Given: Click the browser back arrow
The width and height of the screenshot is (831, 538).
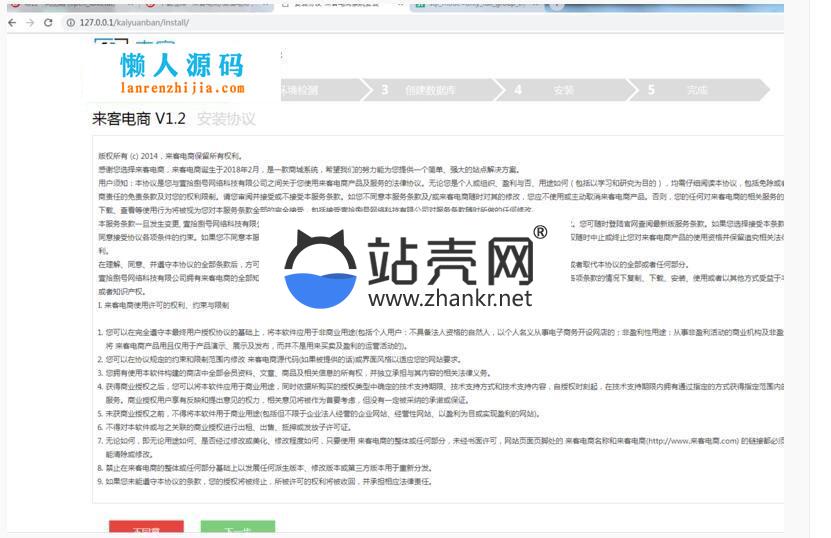Looking at the screenshot, I should 10,21.
